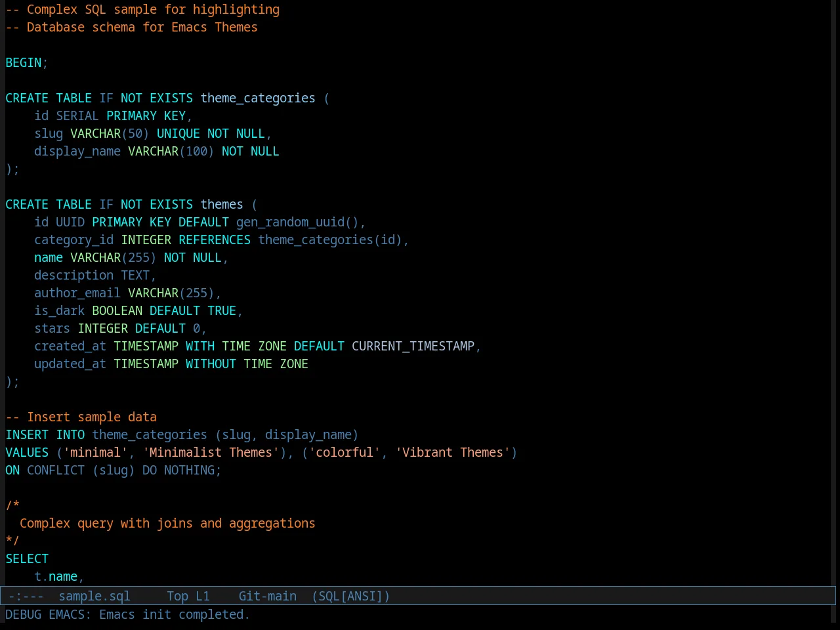Viewport: 840px width, 630px height.
Task: Click the author_email column name
Action: coord(77,293)
